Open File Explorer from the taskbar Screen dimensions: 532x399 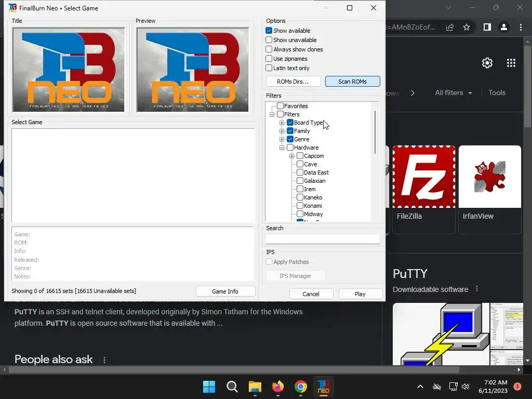tap(255, 387)
